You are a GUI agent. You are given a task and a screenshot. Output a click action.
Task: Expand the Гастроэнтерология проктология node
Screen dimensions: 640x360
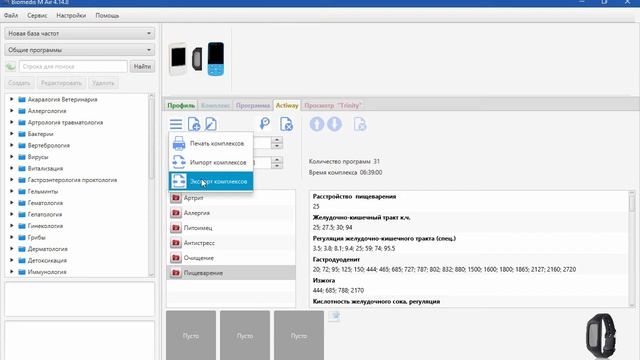(x=11, y=180)
